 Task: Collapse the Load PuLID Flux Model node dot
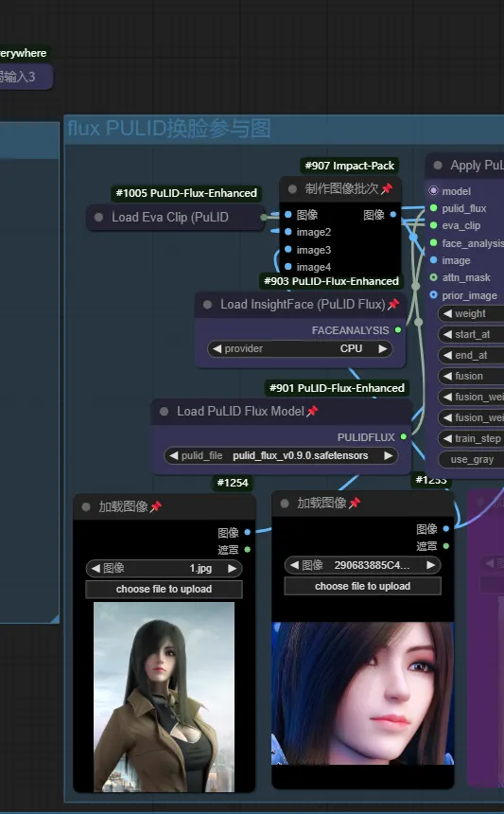(164, 412)
